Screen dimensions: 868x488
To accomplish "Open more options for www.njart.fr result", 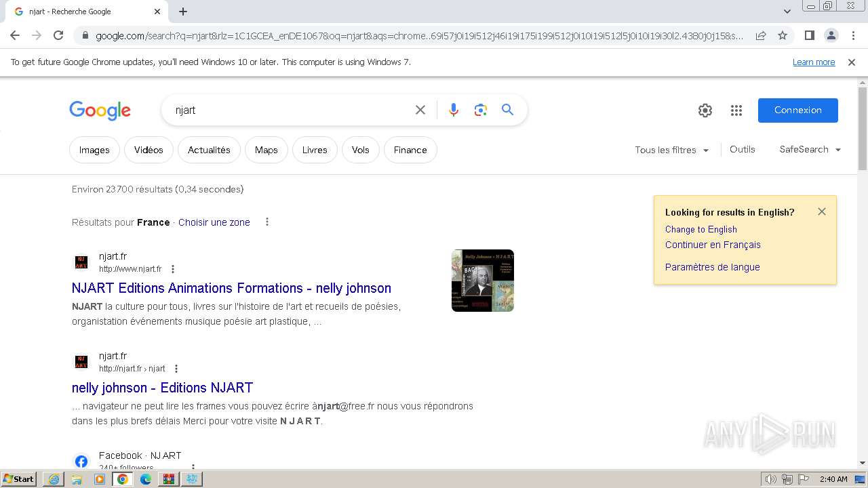I will click(x=173, y=269).
